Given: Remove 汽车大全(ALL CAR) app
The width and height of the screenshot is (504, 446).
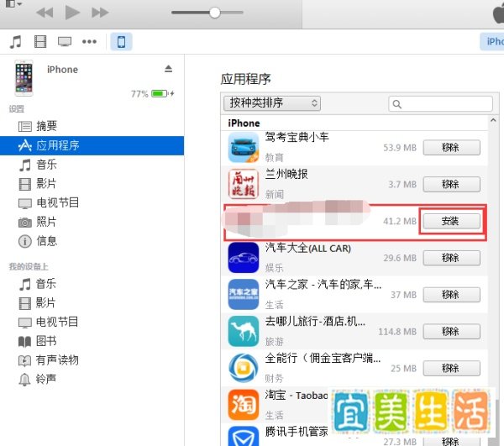Looking at the screenshot, I should pyautogui.click(x=451, y=258).
